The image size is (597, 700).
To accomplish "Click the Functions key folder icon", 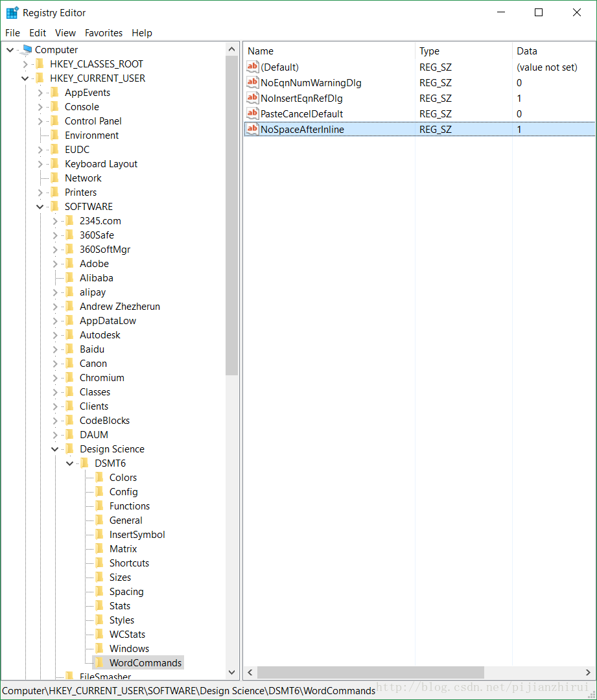I will (x=100, y=506).
